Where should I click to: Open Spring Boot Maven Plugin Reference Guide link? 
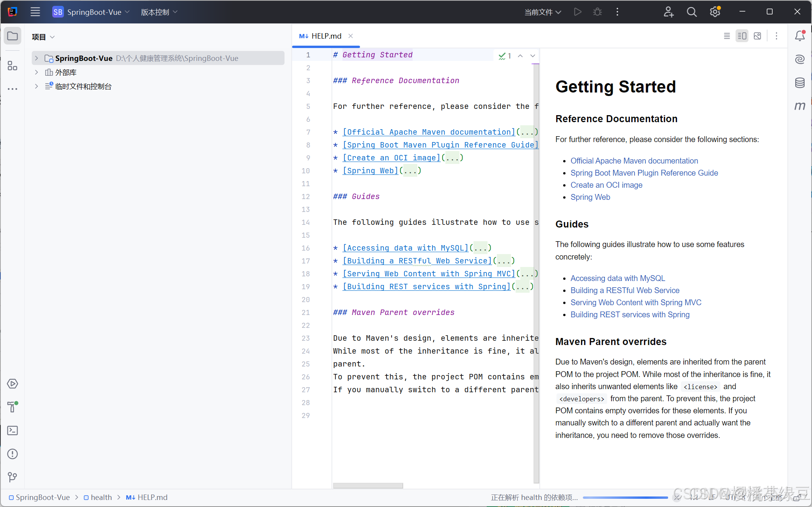click(x=644, y=173)
